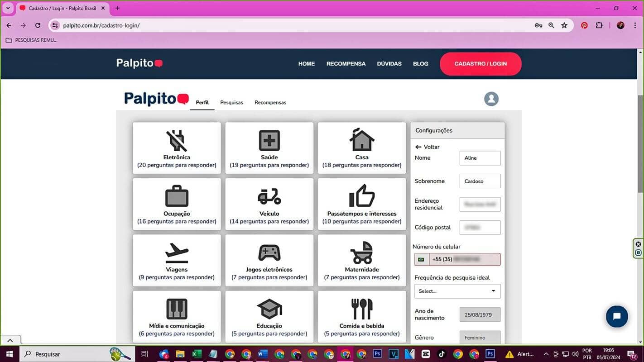Click the Gênero field
The width and height of the screenshot is (644, 362).
click(480, 338)
